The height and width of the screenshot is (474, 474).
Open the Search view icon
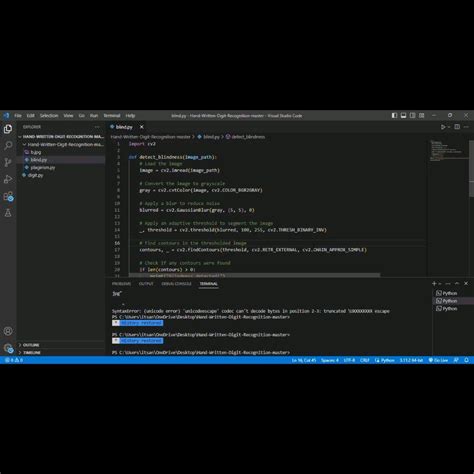tap(8, 145)
